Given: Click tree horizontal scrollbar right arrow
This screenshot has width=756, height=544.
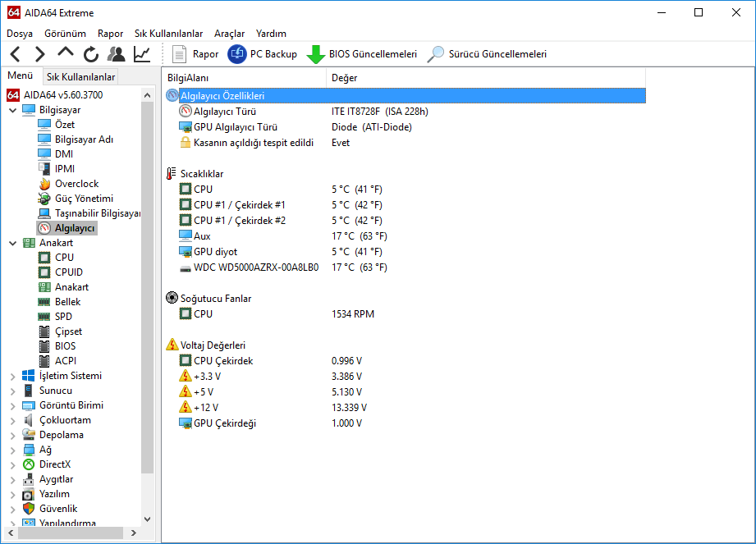Looking at the screenshot, I should (134, 533).
